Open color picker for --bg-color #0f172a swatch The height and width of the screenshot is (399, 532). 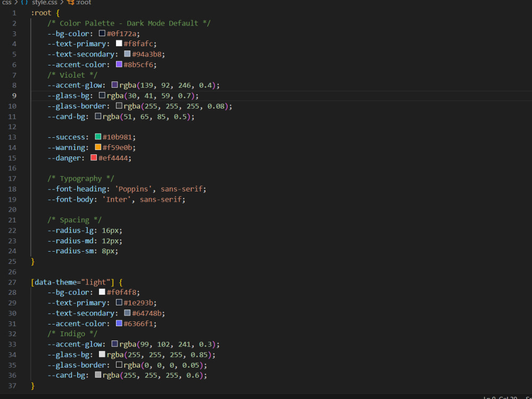point(102,33)
